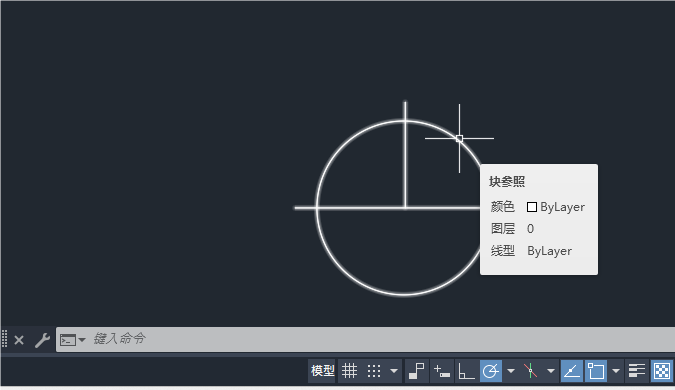Open polar tracking angle dropdown
The image size is (675, 390).
(511, 371)
